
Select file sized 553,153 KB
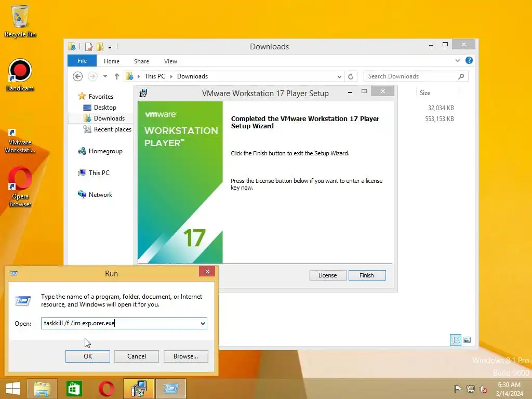[x=440, y=119]
